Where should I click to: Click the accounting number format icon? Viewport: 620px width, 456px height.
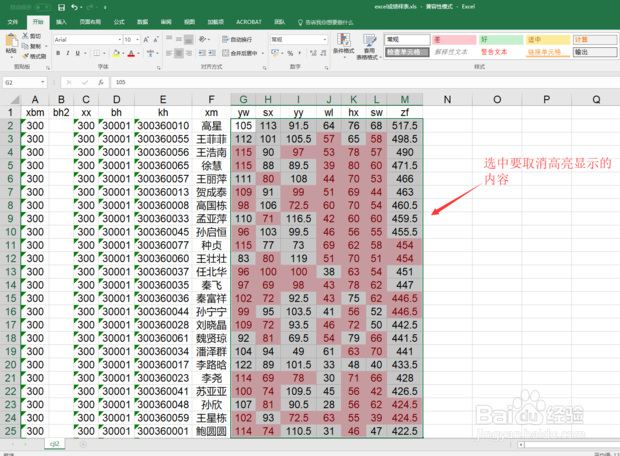point(275,53)
